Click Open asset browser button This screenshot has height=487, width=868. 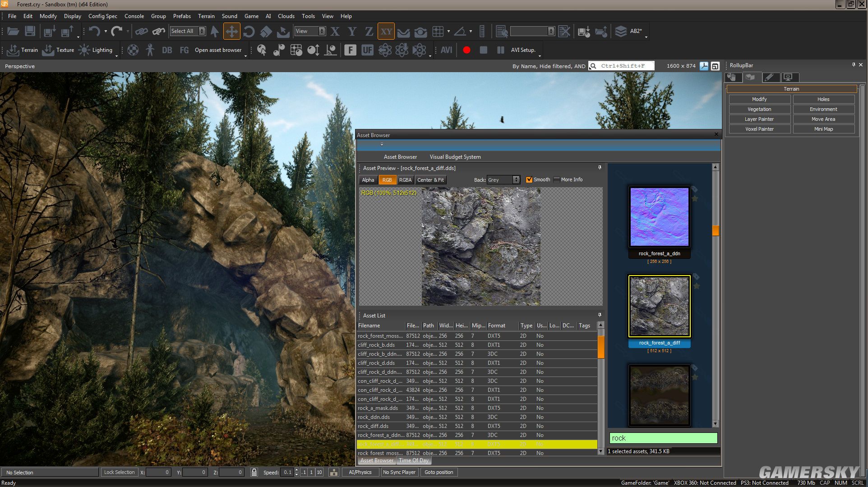[218, 50]
